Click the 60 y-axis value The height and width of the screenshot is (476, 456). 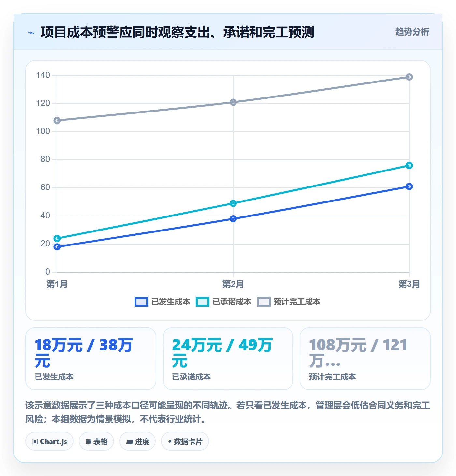coord(45,187)
